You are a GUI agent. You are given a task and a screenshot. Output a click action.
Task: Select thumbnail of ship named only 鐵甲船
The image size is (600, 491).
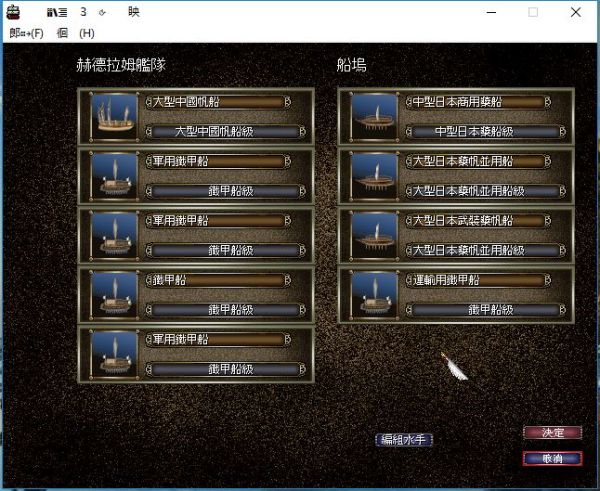pos(114,295)
